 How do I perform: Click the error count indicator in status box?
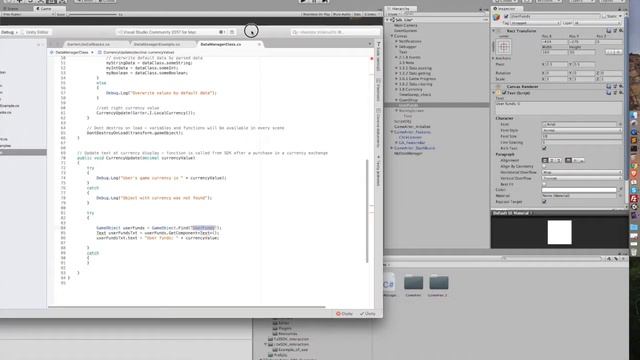point(222,32)
